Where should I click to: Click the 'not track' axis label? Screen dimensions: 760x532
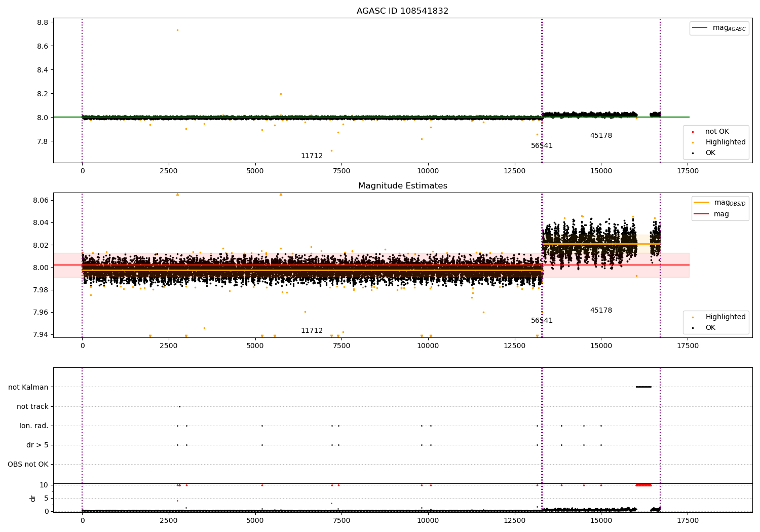[32, 407]
